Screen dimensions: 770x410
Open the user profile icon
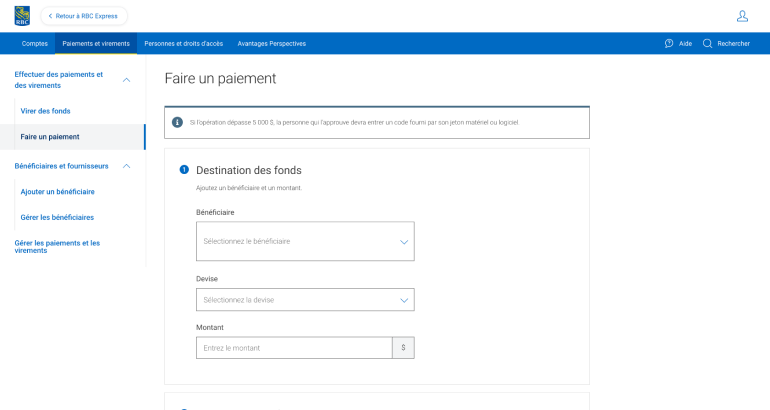(742, 16)
